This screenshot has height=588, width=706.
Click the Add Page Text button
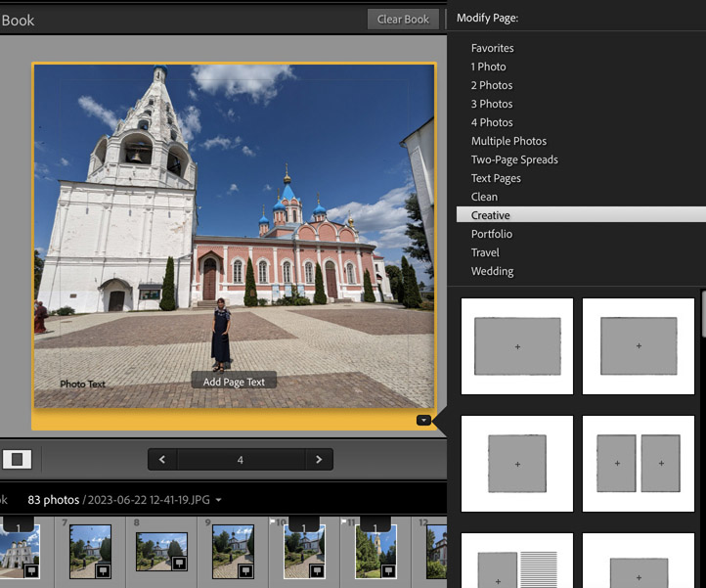(x=234, y=382)
